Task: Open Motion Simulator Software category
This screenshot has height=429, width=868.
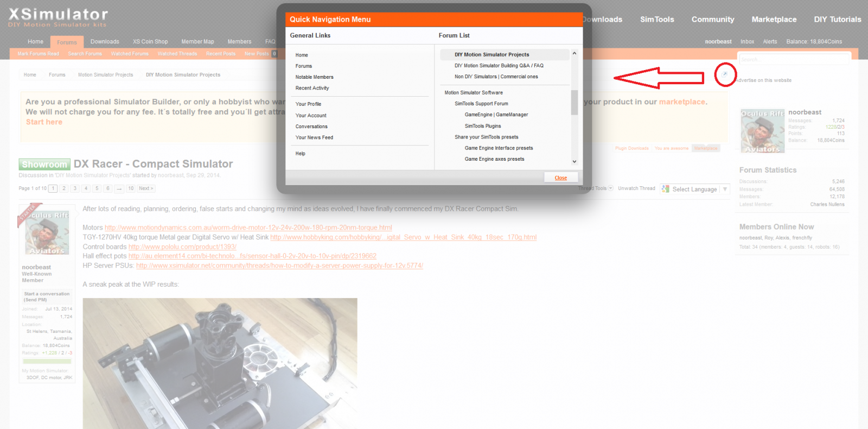Action: coord(474,93)
